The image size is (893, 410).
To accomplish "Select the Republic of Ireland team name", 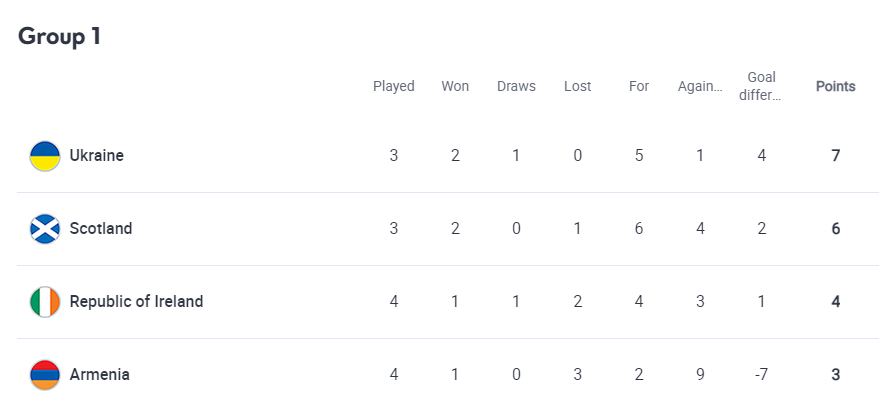I will [136, 302].
